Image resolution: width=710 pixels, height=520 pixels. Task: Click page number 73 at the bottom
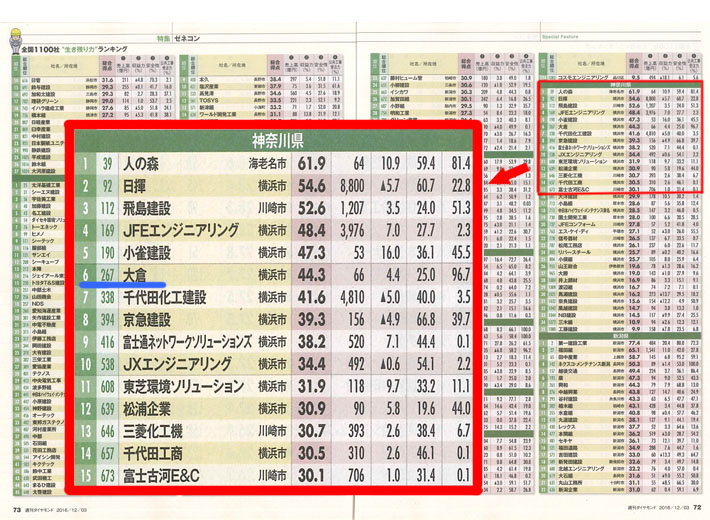(x=17, y=510)
